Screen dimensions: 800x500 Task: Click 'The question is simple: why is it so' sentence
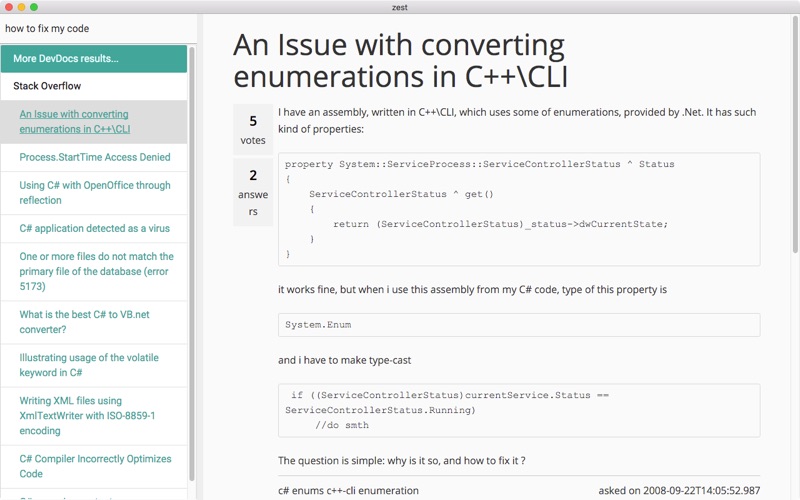402,461
